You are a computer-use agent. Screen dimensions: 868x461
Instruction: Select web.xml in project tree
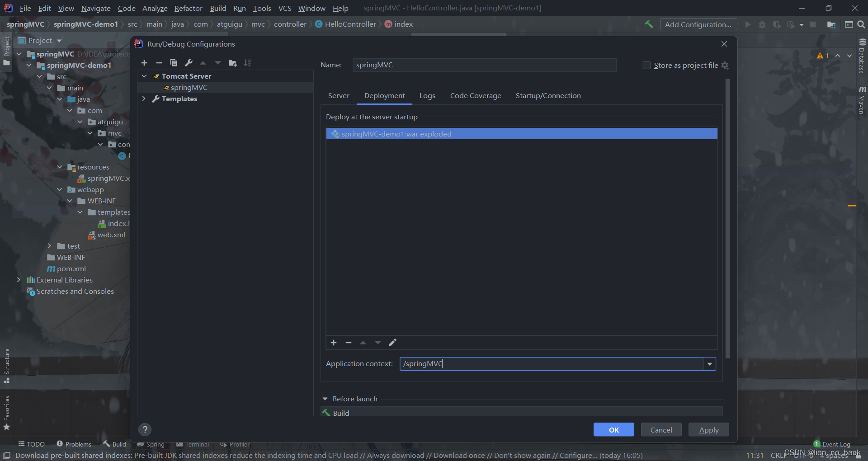(x=107, y=235)
